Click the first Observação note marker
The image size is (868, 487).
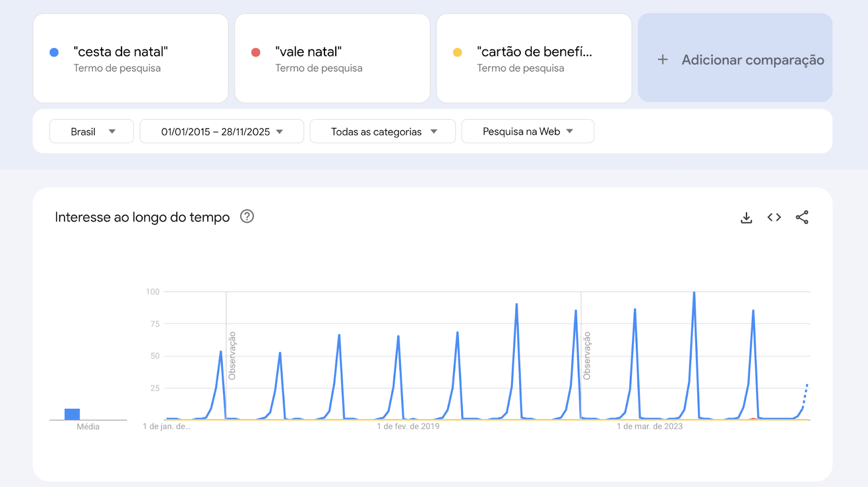point(232,356)
